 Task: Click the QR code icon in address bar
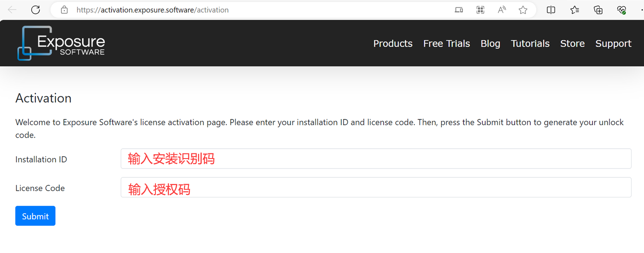click(x=480, y=10)
